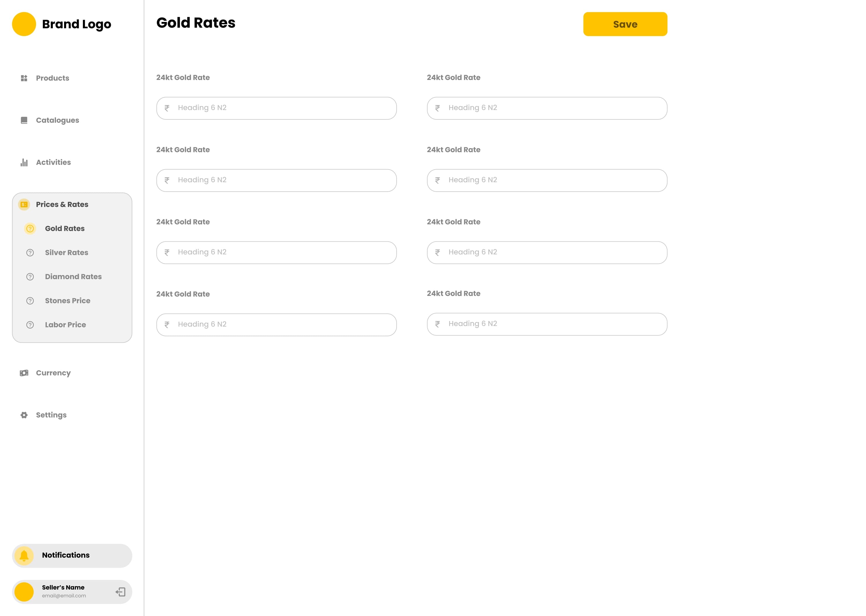This screenshot has height=616, width=866.
Task: Open Settings via the gear icon
Action: click(x=24, y=415)
